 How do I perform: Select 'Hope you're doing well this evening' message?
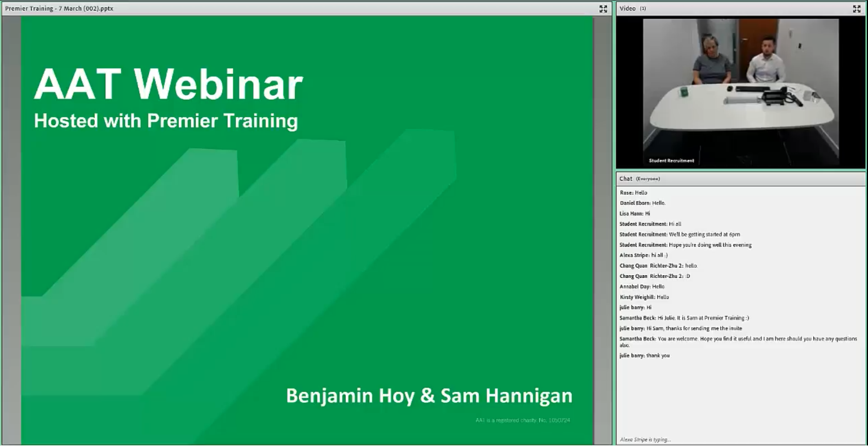(685, 245)
